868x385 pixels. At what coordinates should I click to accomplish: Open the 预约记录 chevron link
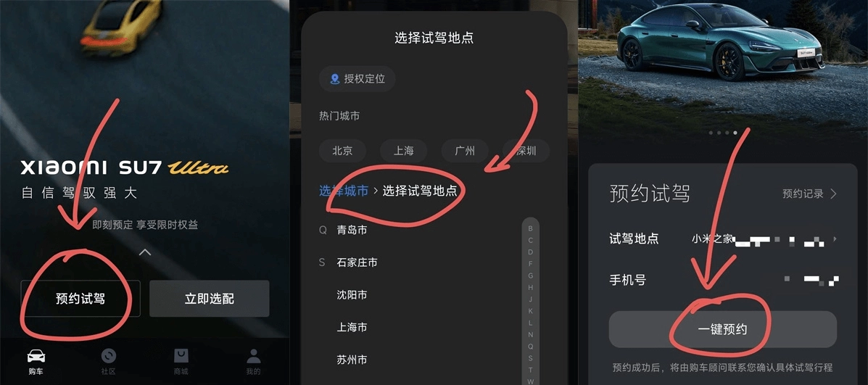click(834, 194)
